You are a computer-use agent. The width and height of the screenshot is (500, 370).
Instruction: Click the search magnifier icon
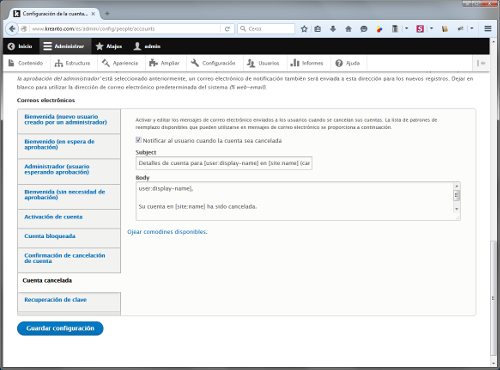click(243, 29)
